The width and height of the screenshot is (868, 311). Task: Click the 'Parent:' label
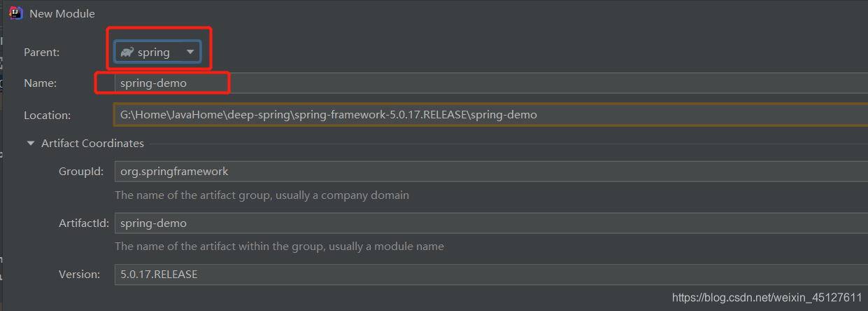[42, 53]
